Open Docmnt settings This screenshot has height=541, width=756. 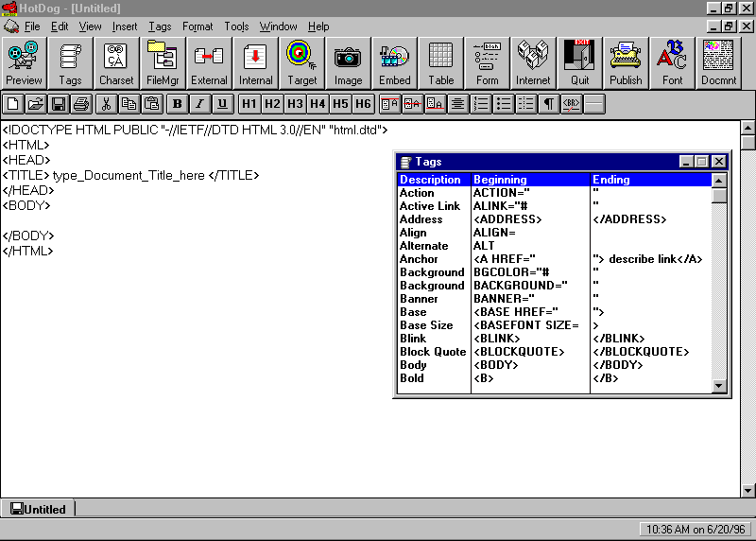point(718,63)
